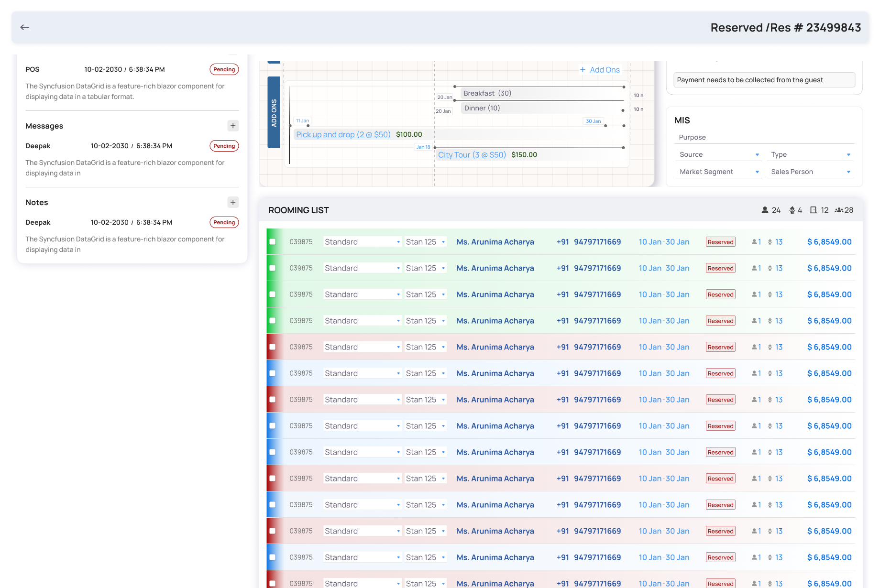Image resolution: width=880 pixels, height=588 pixels.
Task: Check the first green rooming list row checkbox
Action: [273, 242]
